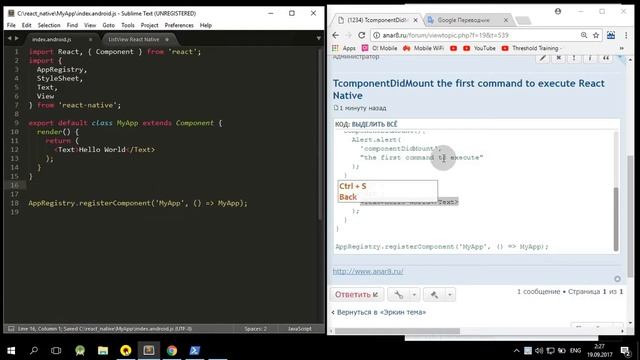Show more bookmarks with the chevron
Image resolution: width=640 pixels, height=360 pixels.
pyautogui.click(x=622, y=48)
